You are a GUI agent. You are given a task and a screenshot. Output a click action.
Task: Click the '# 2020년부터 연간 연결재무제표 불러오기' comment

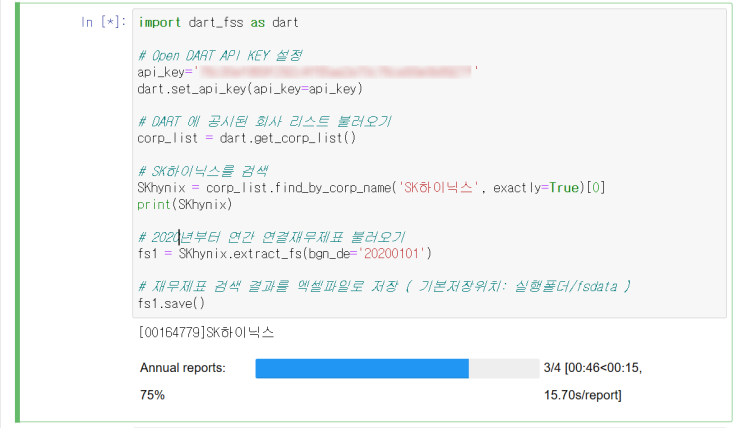[272, 237]
